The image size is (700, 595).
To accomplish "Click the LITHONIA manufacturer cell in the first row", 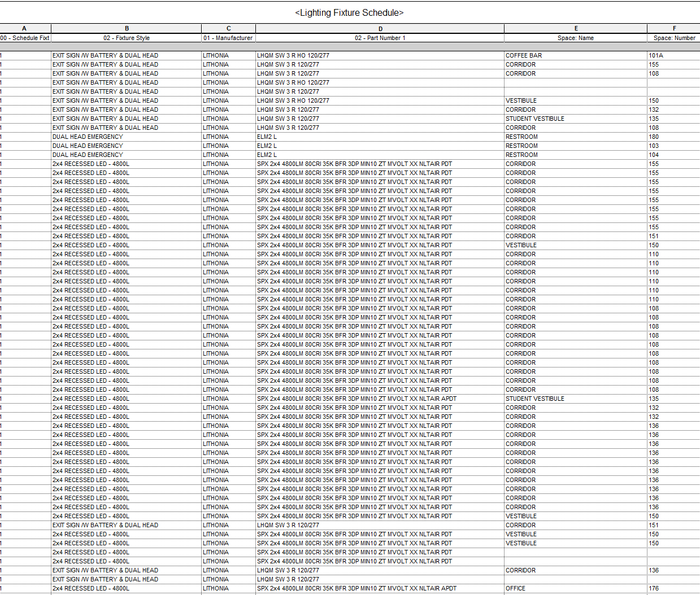I will coord(215,55).
